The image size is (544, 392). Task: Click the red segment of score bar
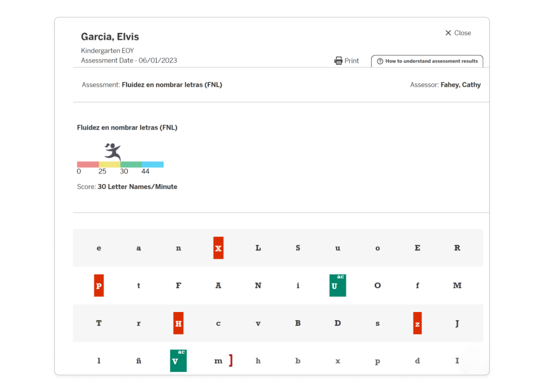(x=88, y=165)
